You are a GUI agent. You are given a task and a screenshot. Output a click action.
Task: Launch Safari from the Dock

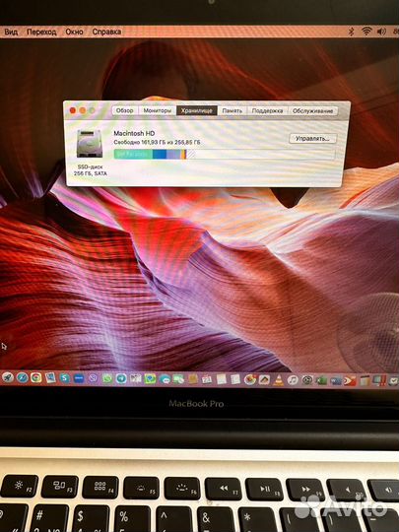point(22,378)
